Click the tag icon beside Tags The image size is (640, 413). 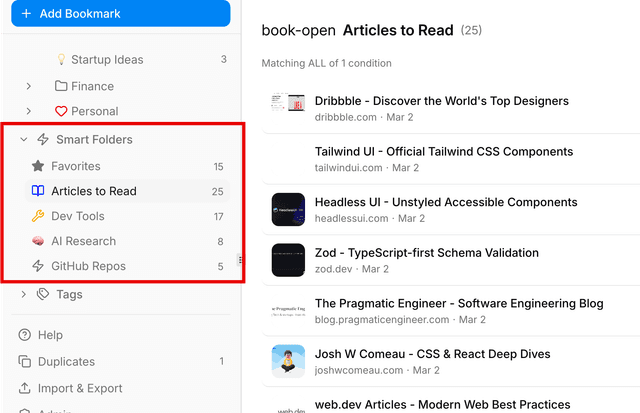point(43,294)
